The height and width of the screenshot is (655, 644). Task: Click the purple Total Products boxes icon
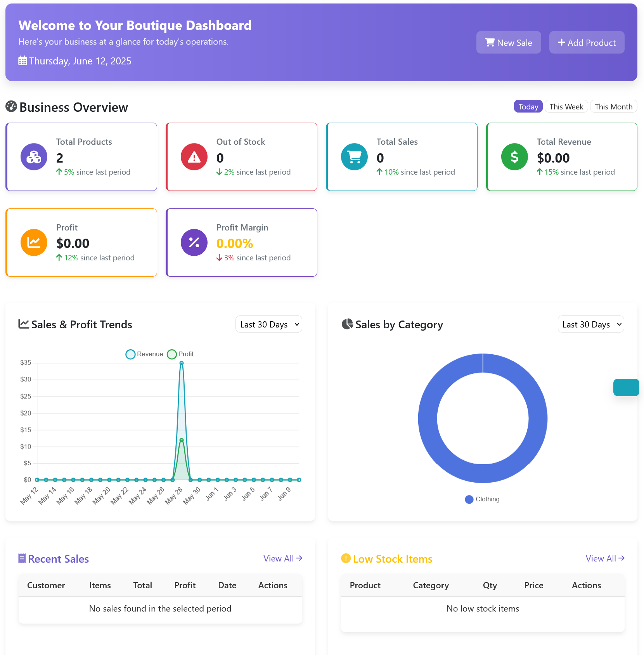click(34, 157)
